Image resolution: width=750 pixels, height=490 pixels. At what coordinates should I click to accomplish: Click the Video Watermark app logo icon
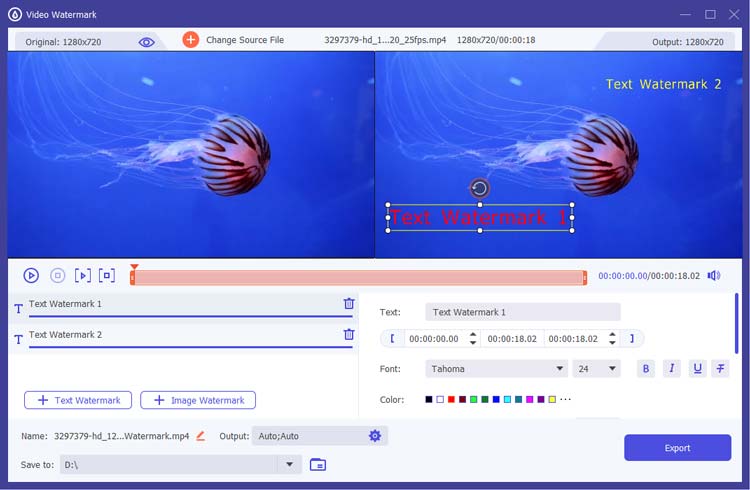(x=15, y=14)
